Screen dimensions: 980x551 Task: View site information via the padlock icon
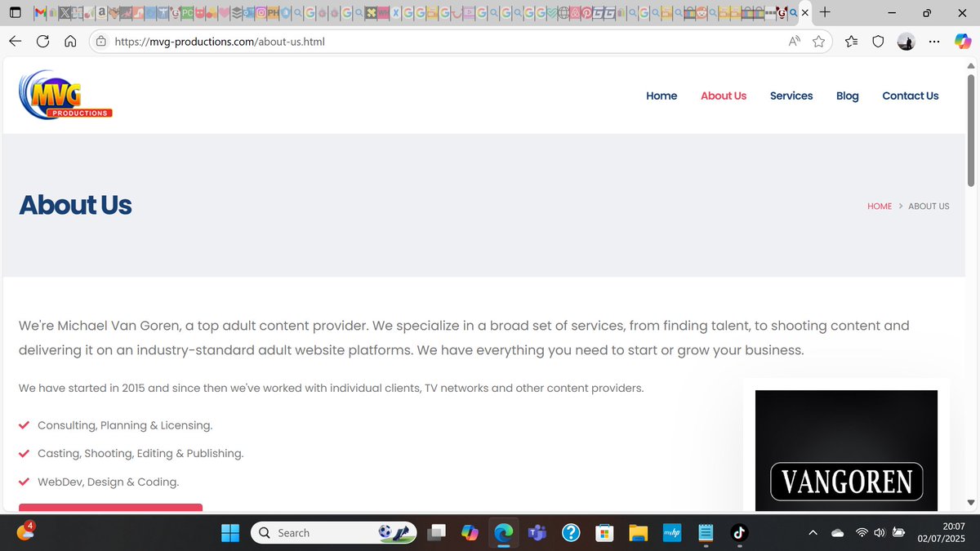point(101,42)
